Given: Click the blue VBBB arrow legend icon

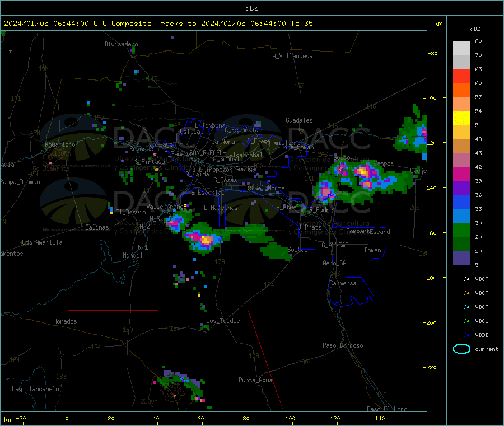Looking at the screenshot, I should click(x=461, y=335).
